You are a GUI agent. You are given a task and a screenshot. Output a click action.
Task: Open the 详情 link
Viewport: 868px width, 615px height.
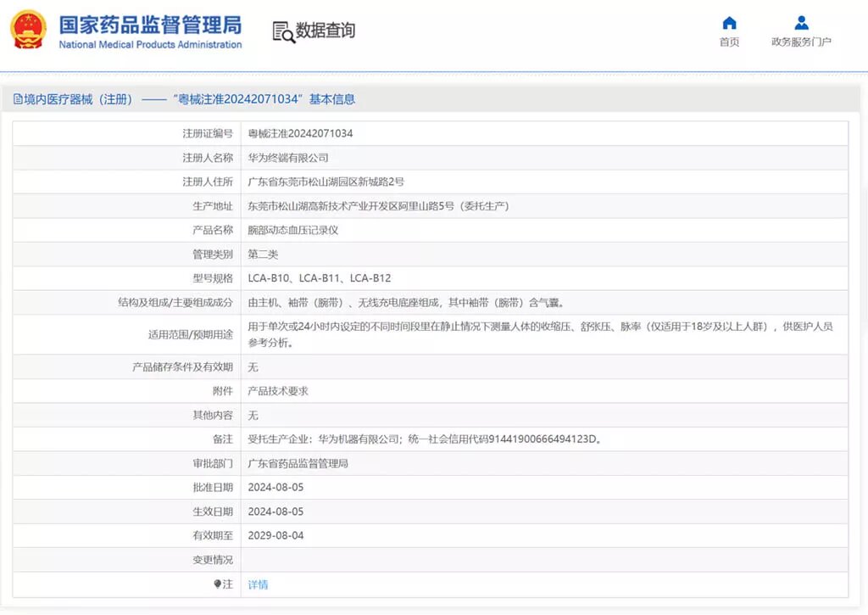[258, 584]
